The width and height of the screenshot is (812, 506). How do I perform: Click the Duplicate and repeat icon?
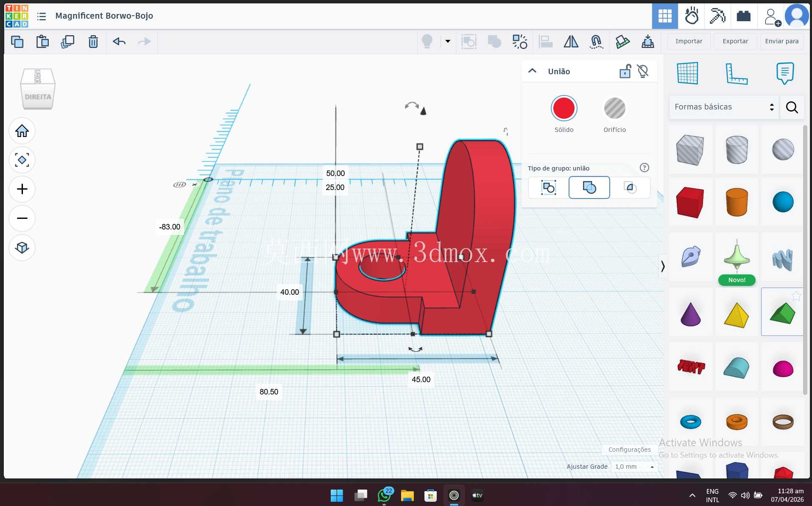67,42
